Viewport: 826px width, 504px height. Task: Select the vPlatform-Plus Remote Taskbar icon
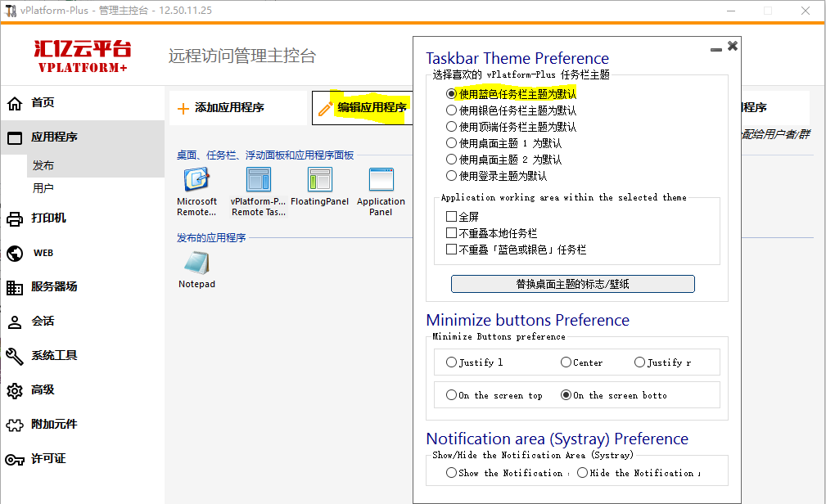tap(258, 181)
